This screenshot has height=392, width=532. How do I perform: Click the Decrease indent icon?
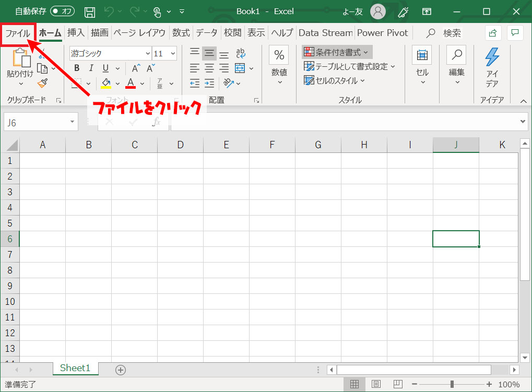coord(194,83)
